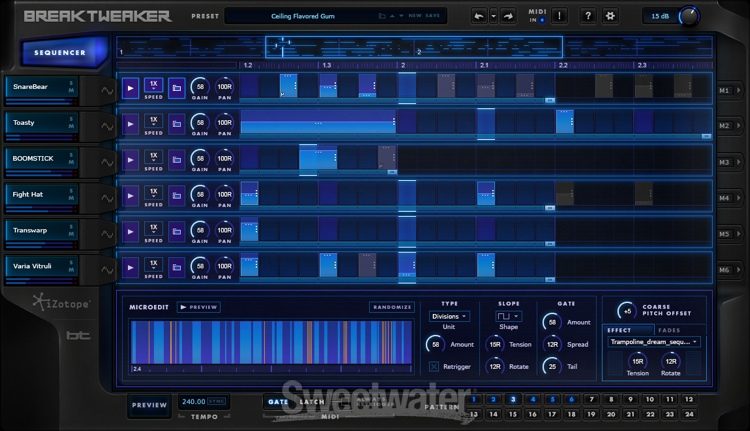Viewport: 750px width, 431px height.
Task: Play the Varia Vitruli track sample
Action: coord(130,267)
